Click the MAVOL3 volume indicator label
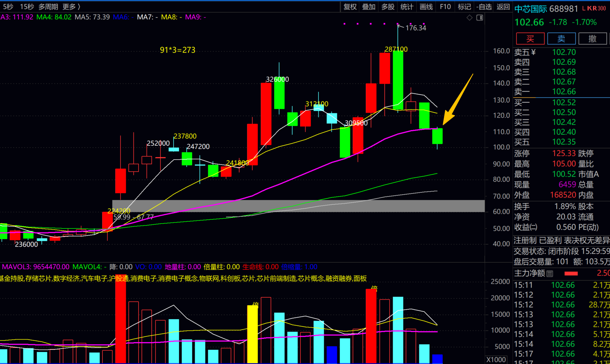Screen dimensions: 610x364 (x=36, y=267)
